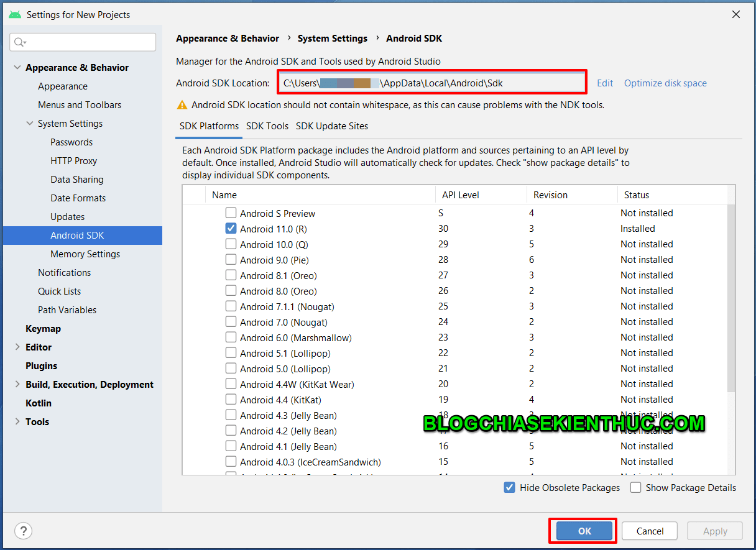Screen dimensions: 756x550
Task: Open Path Variables settings page
Action: tap(67, 310)
